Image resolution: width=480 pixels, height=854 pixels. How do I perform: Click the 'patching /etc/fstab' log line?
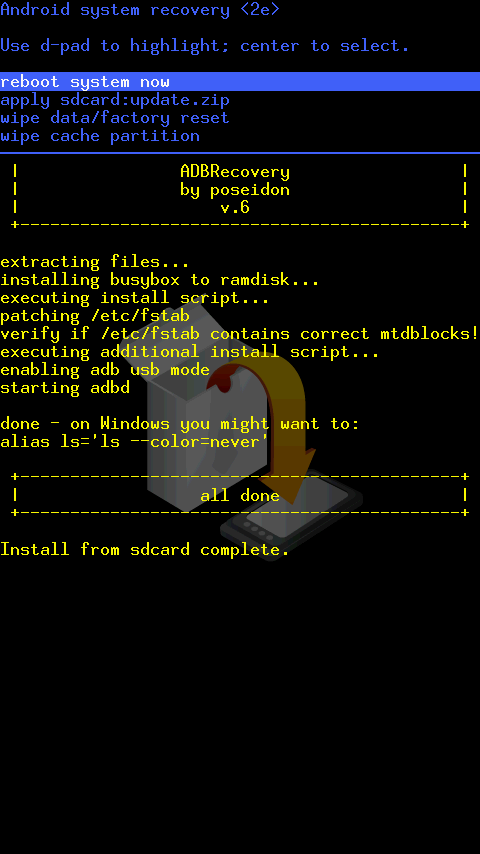pos(95,316)
